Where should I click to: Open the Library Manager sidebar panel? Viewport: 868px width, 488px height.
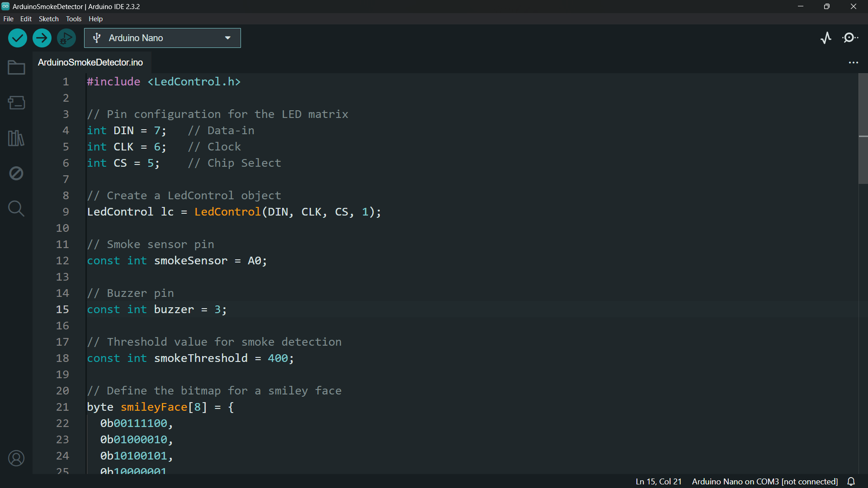[x=16, y=138]
